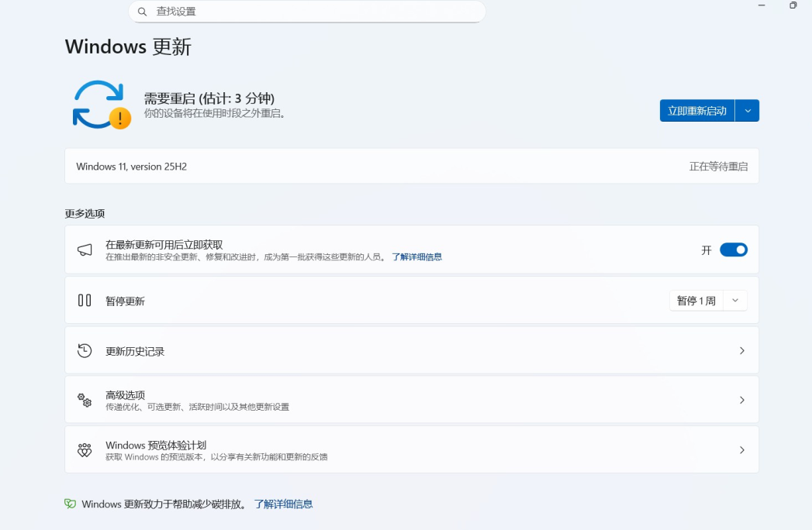Click the minimize window icon
812x530 pixels.
[x=762, y=5]
